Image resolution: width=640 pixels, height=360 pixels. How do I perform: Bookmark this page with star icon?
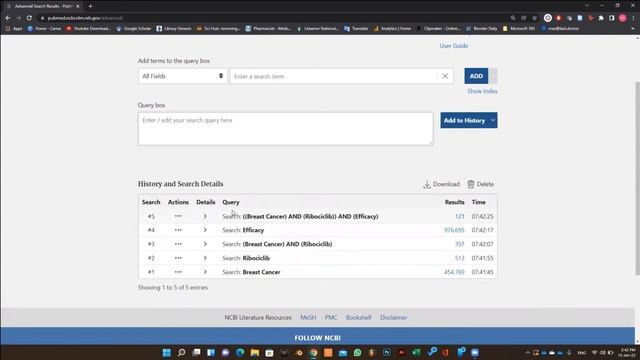click(x=534, y=18)
